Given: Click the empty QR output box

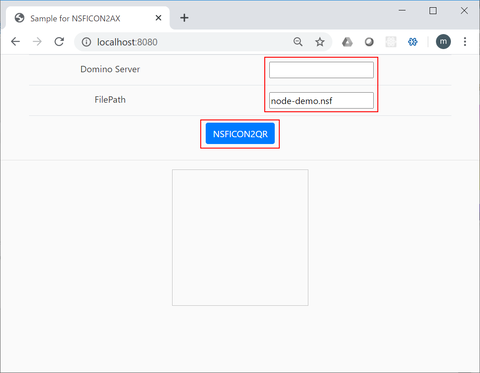Looking at the screenshot, I should [240, 237].
